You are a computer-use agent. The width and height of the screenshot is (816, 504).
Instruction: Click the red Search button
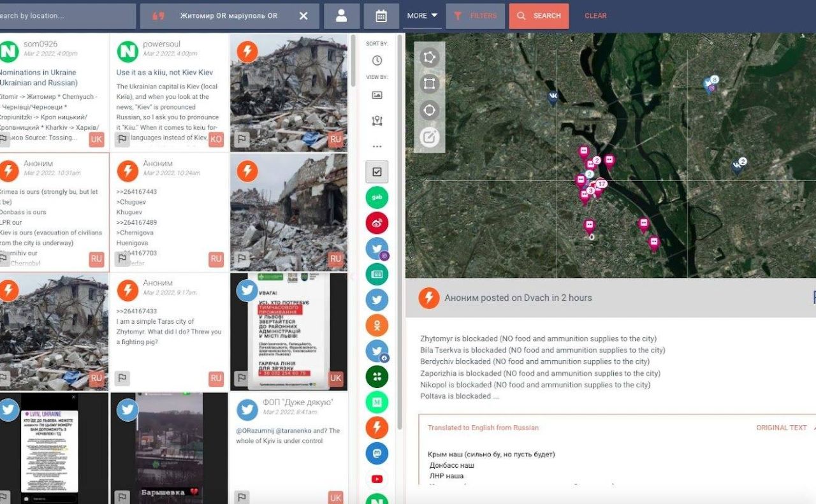click(x=539, y=16)
